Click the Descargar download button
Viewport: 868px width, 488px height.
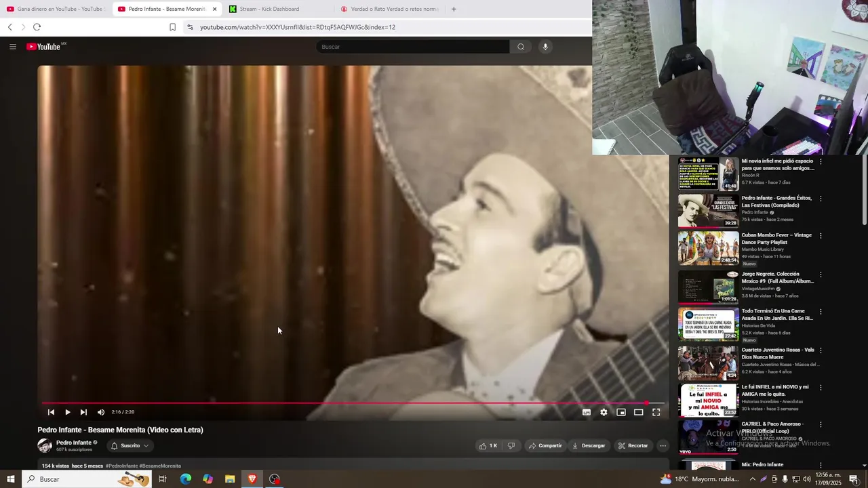(x=588, y=446)
